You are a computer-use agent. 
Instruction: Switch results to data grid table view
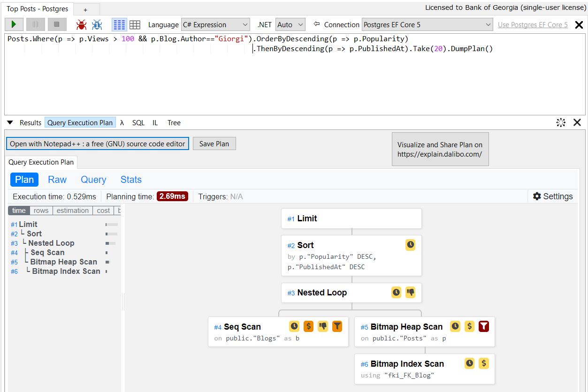point(135,25)
